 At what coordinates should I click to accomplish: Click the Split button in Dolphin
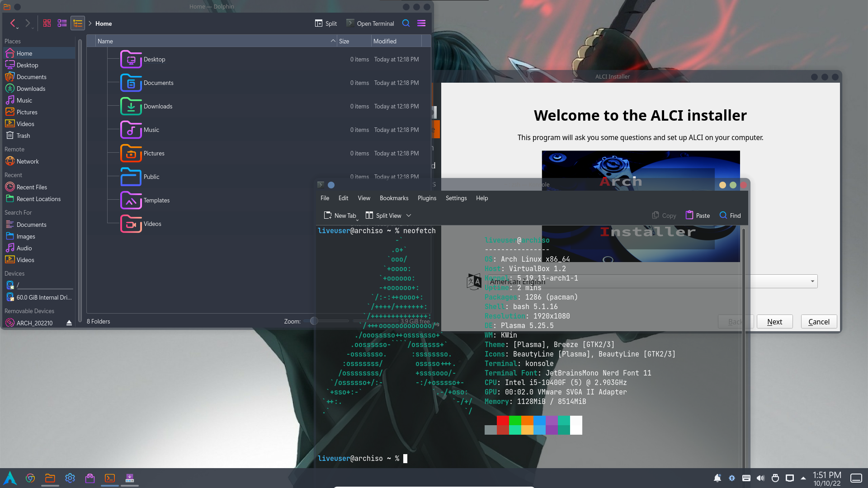(326, 23)
